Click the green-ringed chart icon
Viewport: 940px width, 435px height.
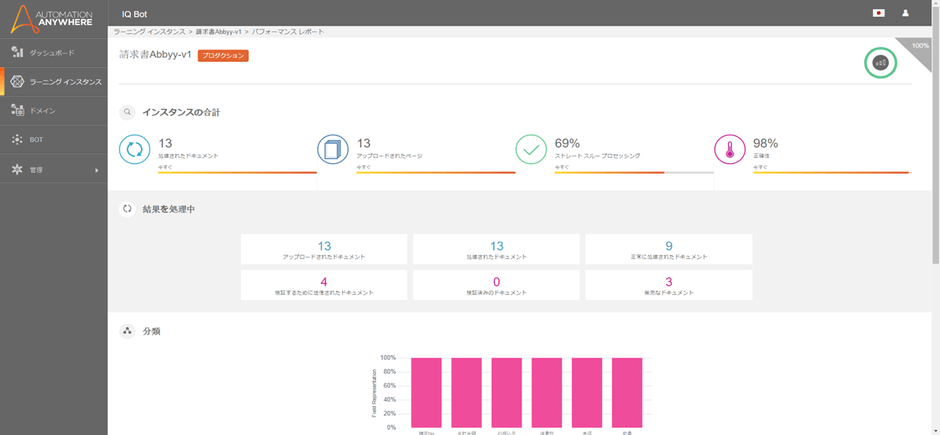click(x=880, y=62)
